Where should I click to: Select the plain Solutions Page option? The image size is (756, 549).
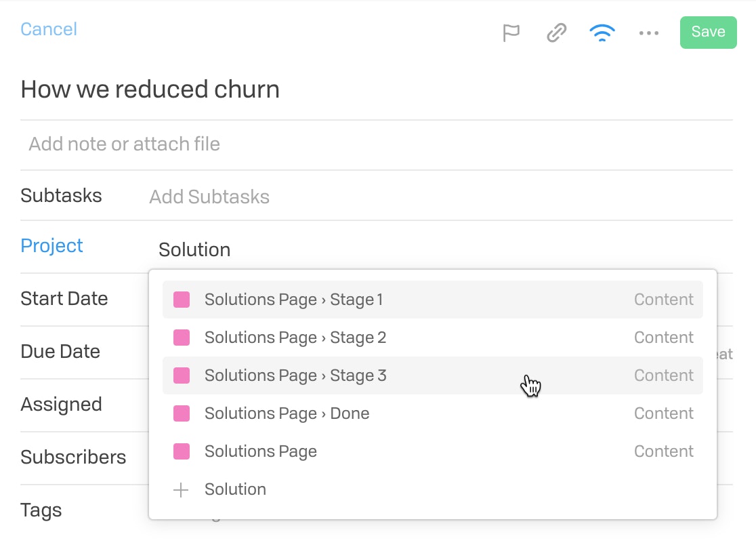point(432,451)
